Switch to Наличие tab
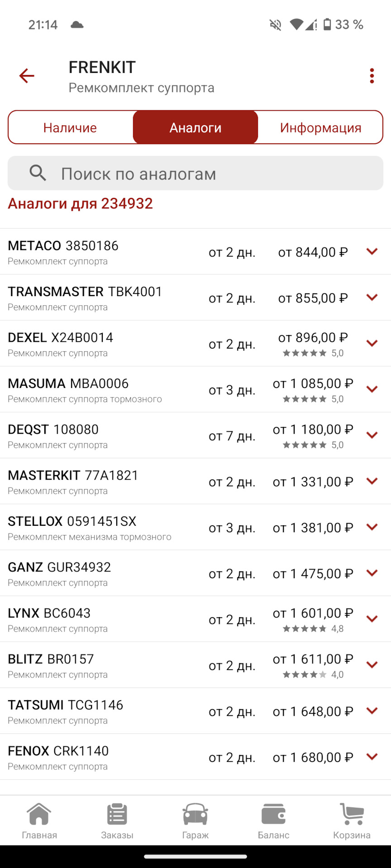Image resolution: width=391 pixels, height=868 pixels. point(71,127)
